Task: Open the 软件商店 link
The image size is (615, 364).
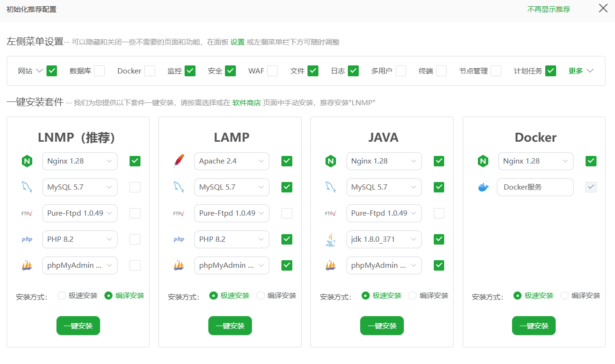Action: 246,102
